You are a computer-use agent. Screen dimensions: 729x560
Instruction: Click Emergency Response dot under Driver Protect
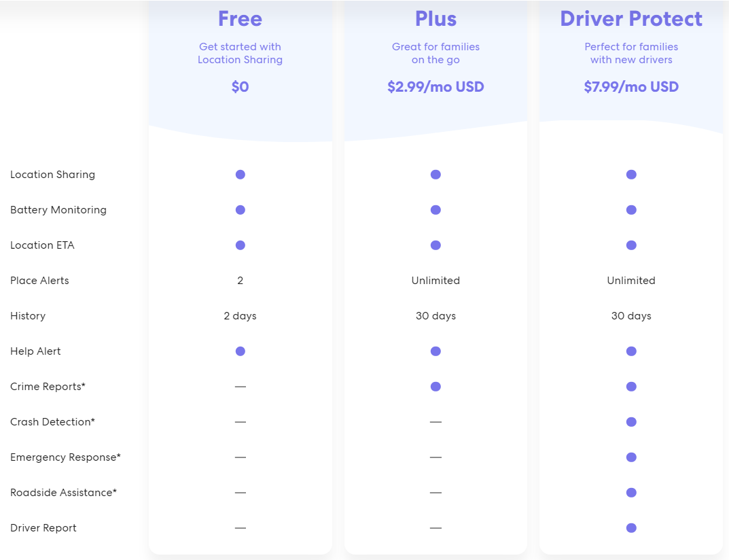(x=631, y=457)
